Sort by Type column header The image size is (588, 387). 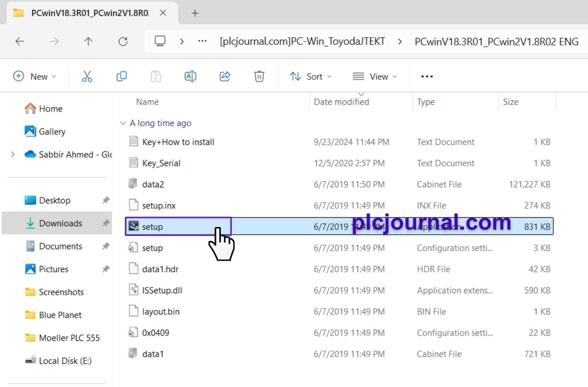[426, 102]
